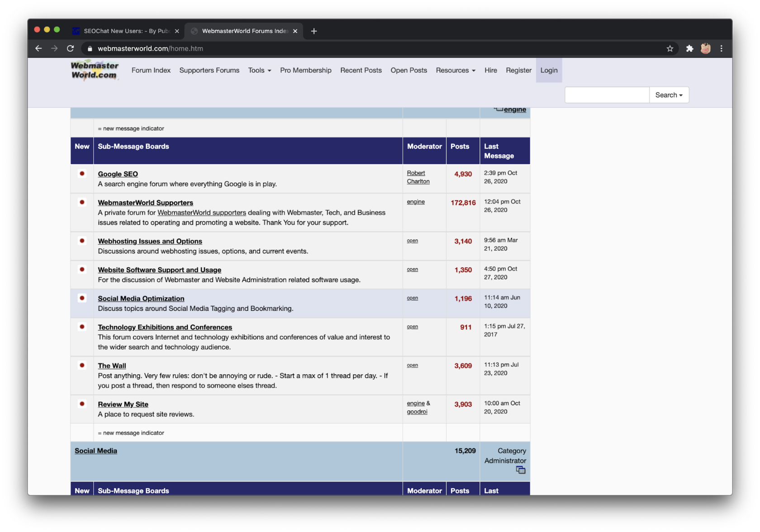
Task: Click the engine link above the indicator row
Action: (x=515, y=109)
